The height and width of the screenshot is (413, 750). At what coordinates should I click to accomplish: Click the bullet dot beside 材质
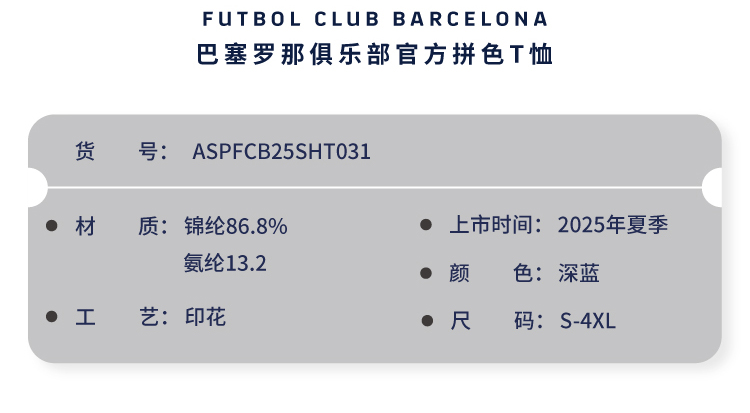(52, 226)
